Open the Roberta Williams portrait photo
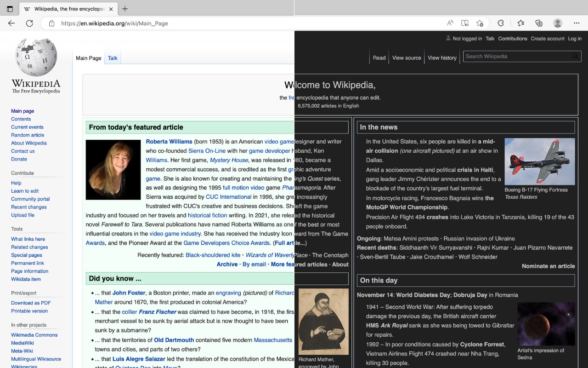Viewport: 588px width, 368px height. (x=113, y=170)
